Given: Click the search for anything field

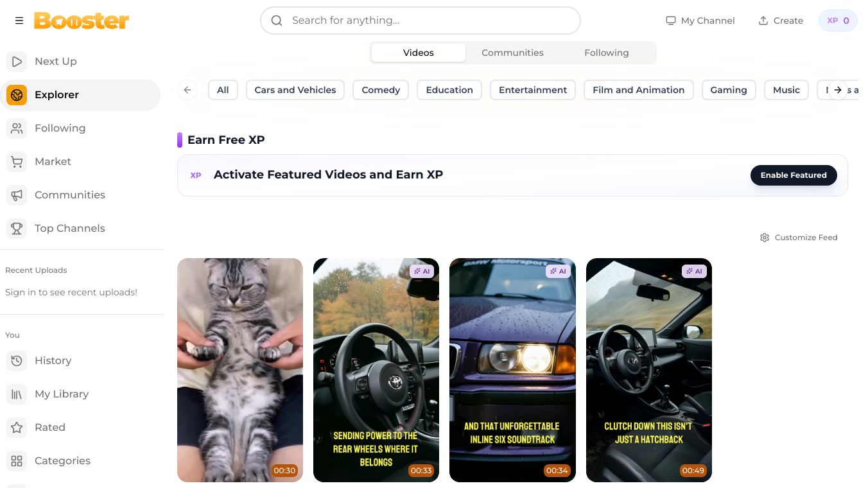Looking at the screenshot, I should 421,21.
